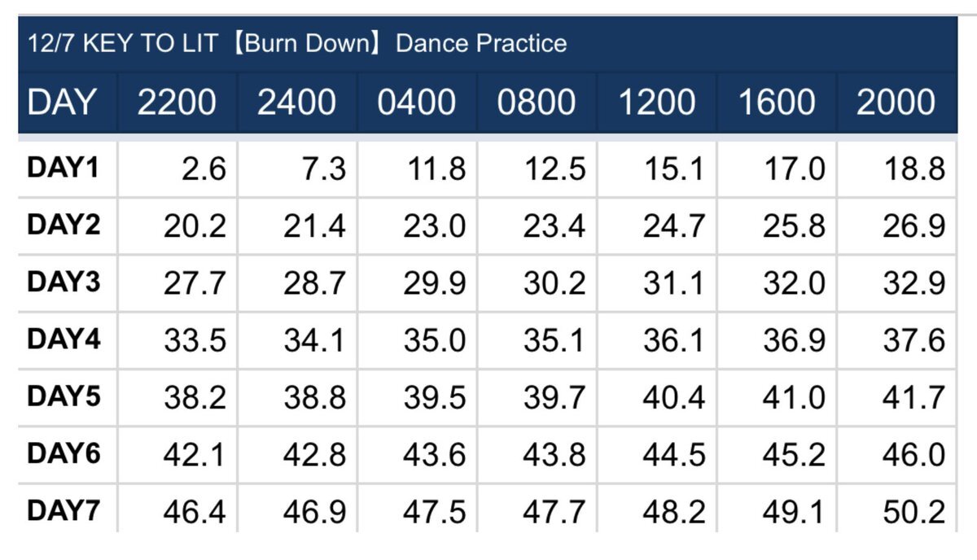The height and width of the screenshot is (560, 977).
Task: Click the DAY4 row label
Action: pyautogui.click(x=64, y=339)
